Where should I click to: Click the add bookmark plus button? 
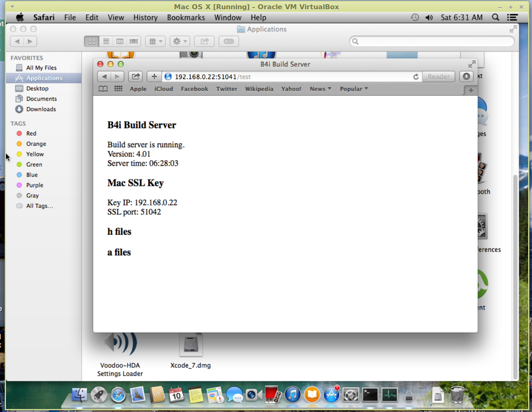(x=154, y=77)
